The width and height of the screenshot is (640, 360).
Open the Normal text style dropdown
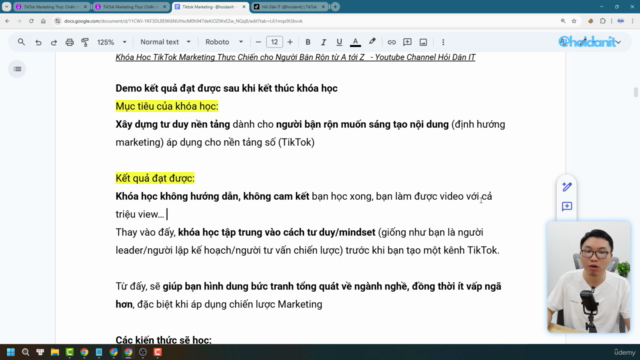165,42
